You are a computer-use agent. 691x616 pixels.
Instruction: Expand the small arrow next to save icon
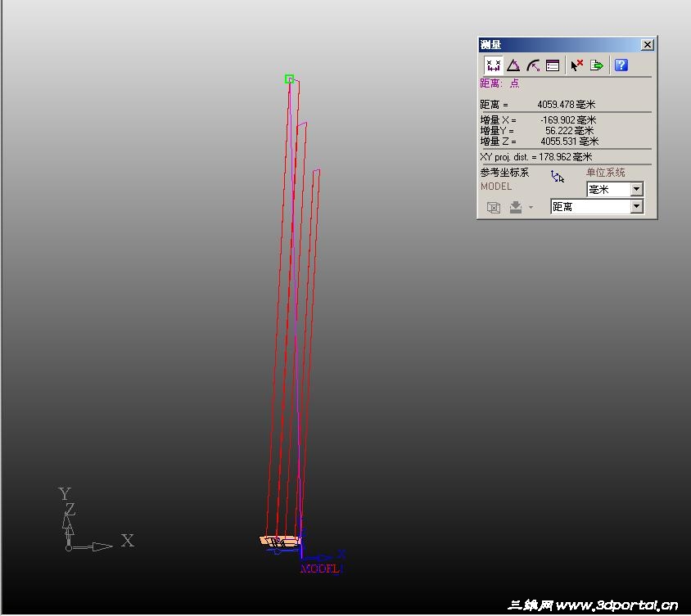click(531, 208)
